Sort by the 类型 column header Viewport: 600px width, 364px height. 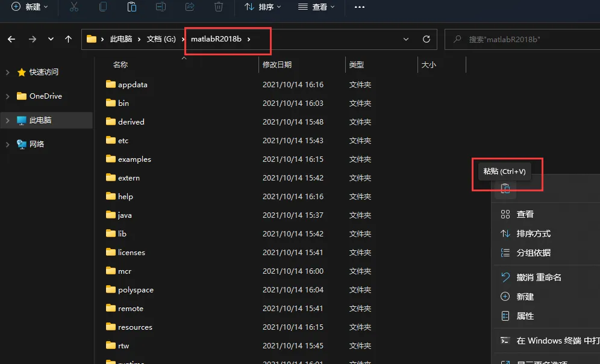356,64
